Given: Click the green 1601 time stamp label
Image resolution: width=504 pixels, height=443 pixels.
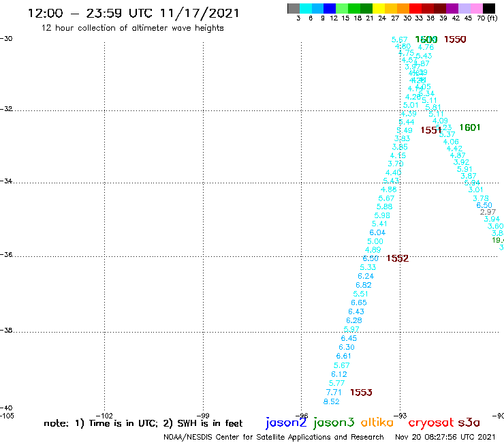Looking at the screenshot, I should click(x=470, y=127).
